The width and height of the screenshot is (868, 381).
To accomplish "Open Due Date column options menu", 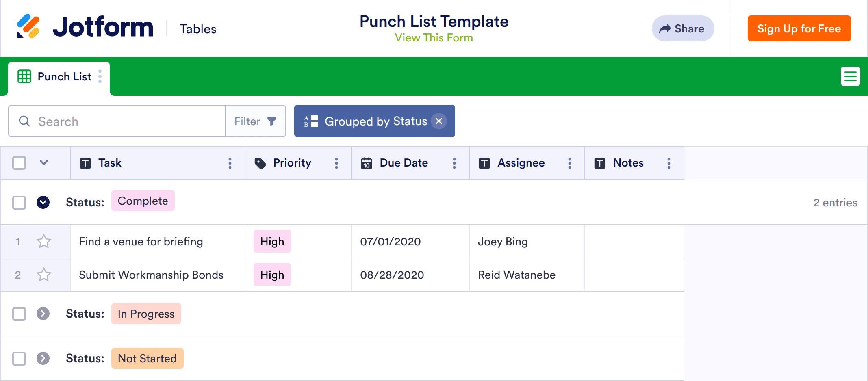I will 454,163.
